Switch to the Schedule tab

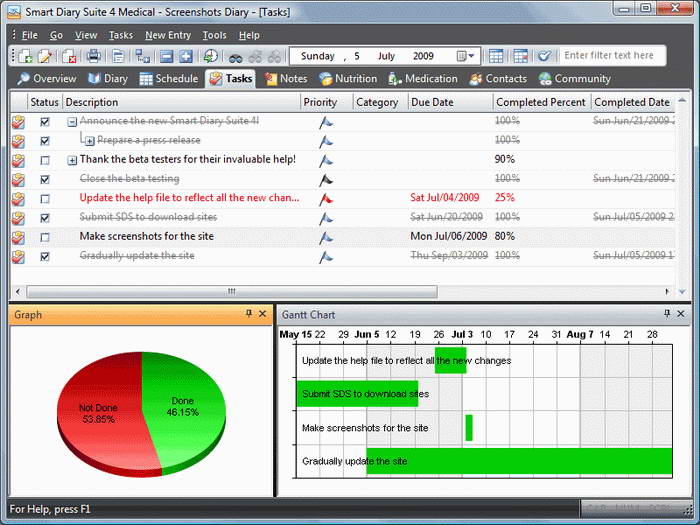click(169, 79)
